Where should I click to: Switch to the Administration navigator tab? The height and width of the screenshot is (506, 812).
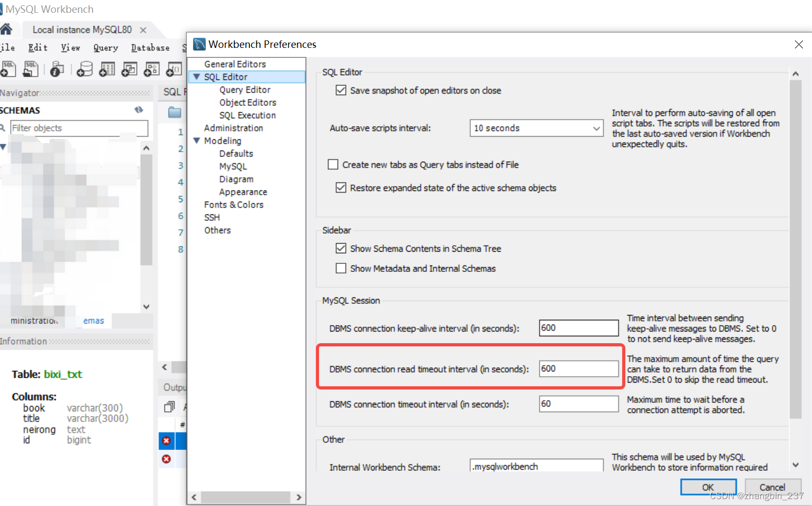[35, 320]
